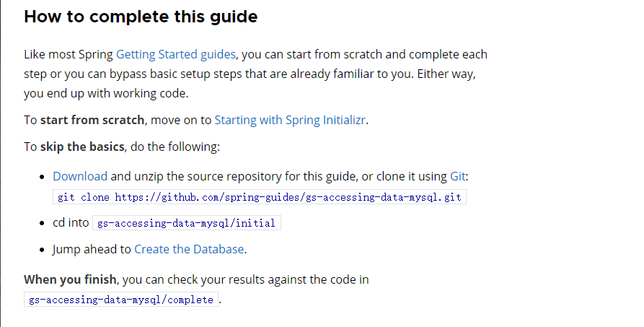
Task: Click the bullet marker beside the Download link
Action: pyautogui.click(x=43, y=177)
